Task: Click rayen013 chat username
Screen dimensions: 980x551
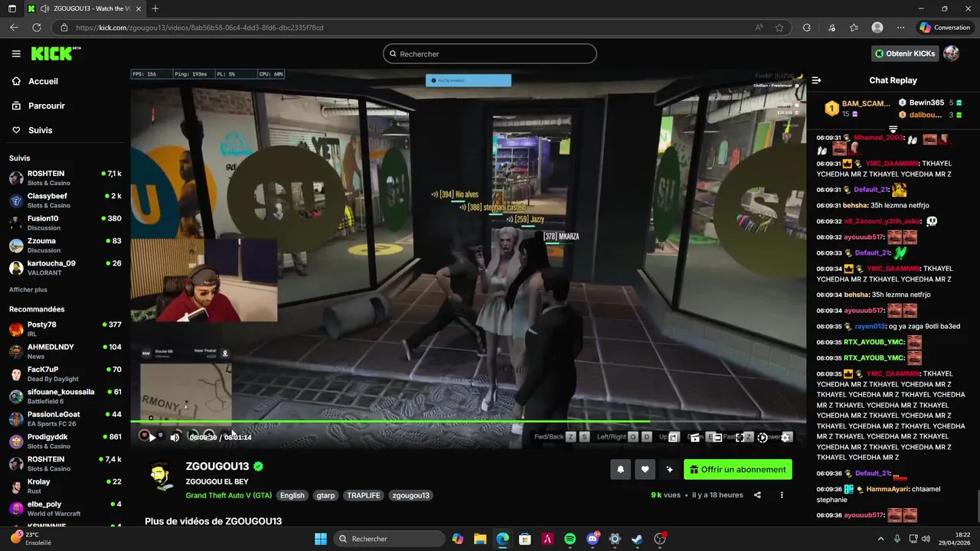Action: coord(870,326)
